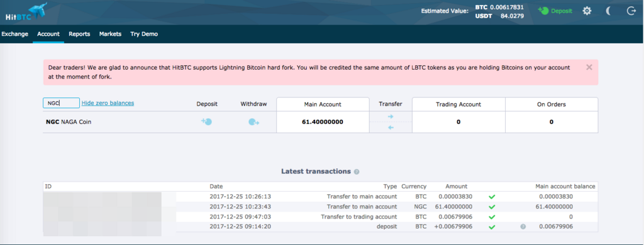Click the NGC deposit icon

click(206, 121)
